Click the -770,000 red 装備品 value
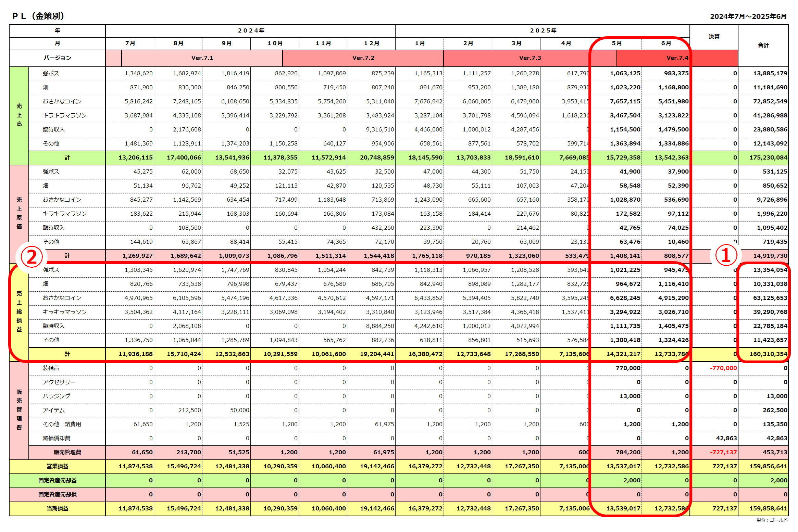The image size is (798, 532). pyautogui.click(x=723, y=368)
